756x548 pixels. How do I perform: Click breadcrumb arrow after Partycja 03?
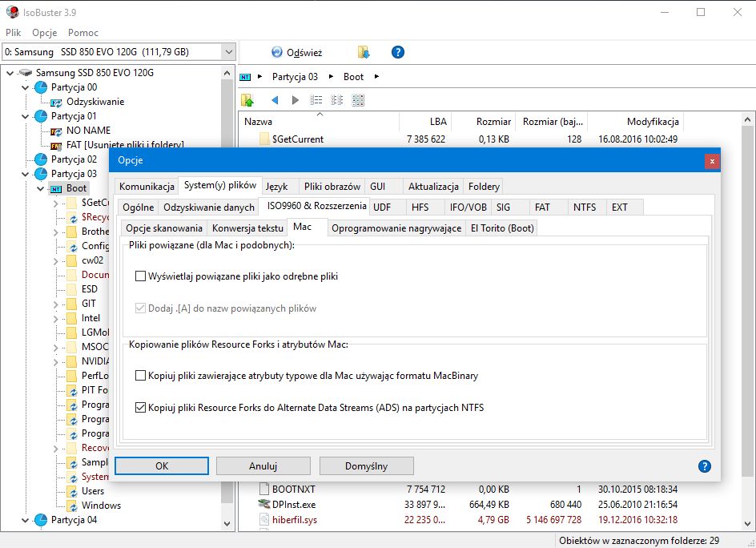point(331,77)
